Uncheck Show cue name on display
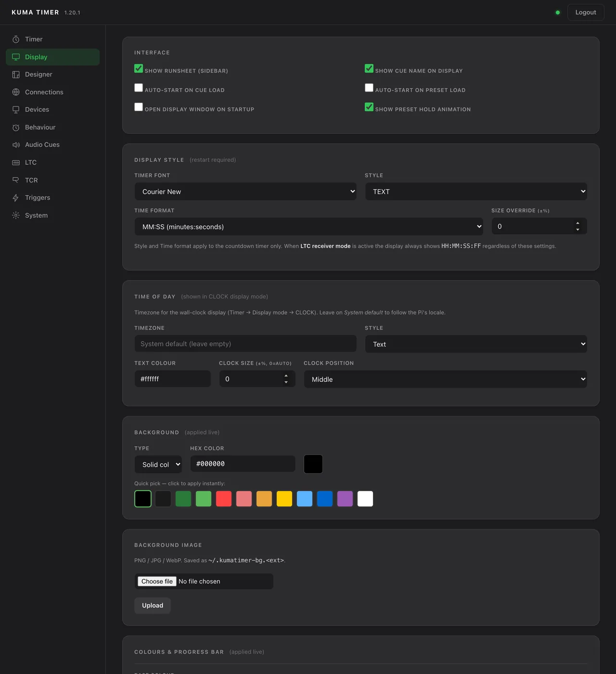Viewport: 616px width, 674px height. 369,68
